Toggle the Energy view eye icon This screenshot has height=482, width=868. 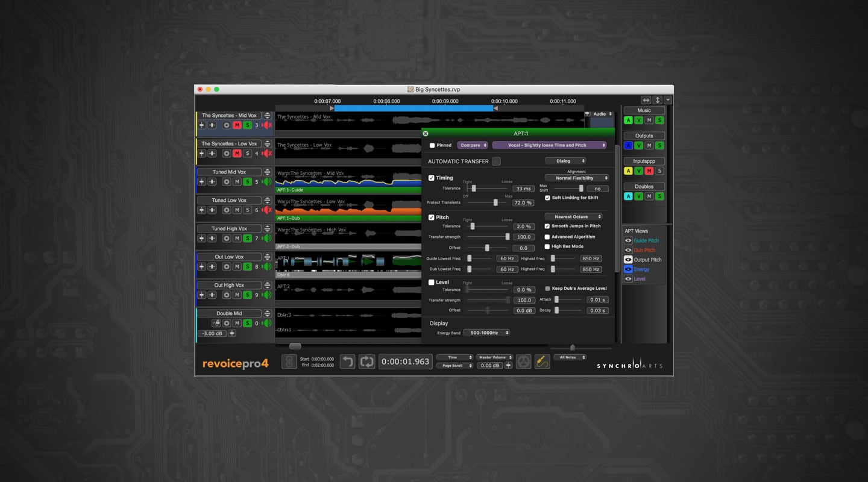point(628,269)
